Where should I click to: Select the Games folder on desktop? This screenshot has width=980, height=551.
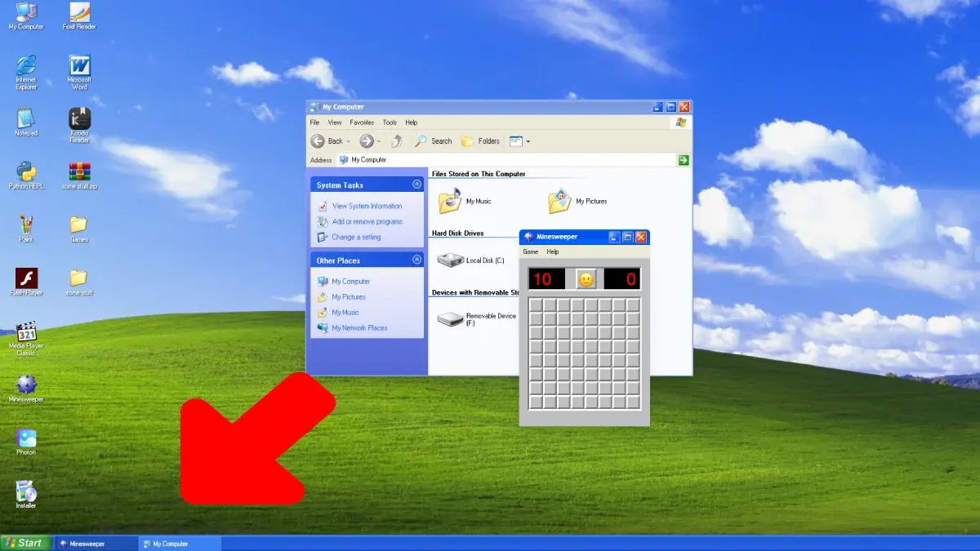pyautogui.click(x=79, y=229)
